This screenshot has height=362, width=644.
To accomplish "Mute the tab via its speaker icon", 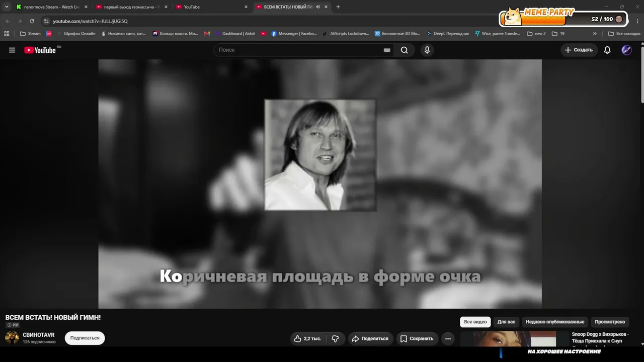I will coord(318,7).
